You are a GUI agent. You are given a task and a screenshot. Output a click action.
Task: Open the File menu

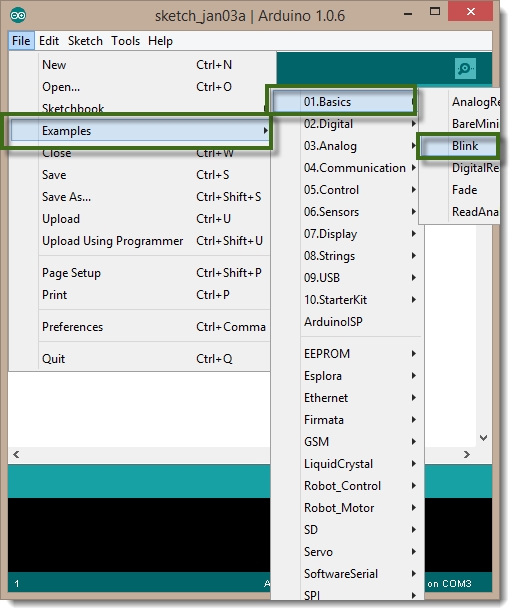pyautogui.click(x=21, y=41)
